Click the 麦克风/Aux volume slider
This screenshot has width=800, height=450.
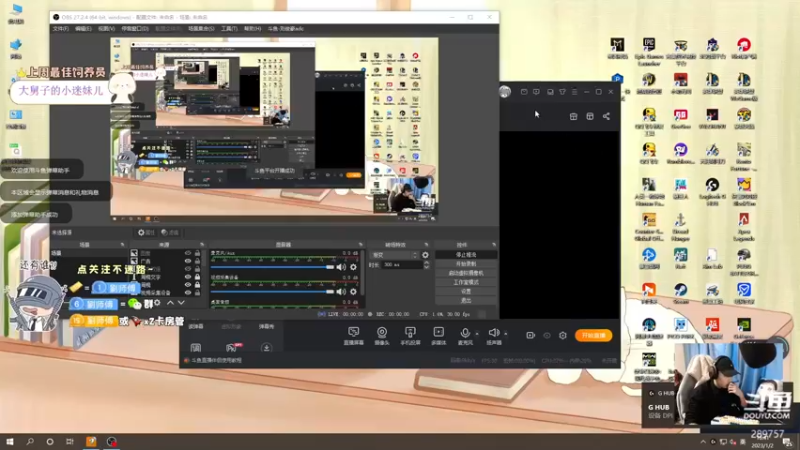(272, 267)
